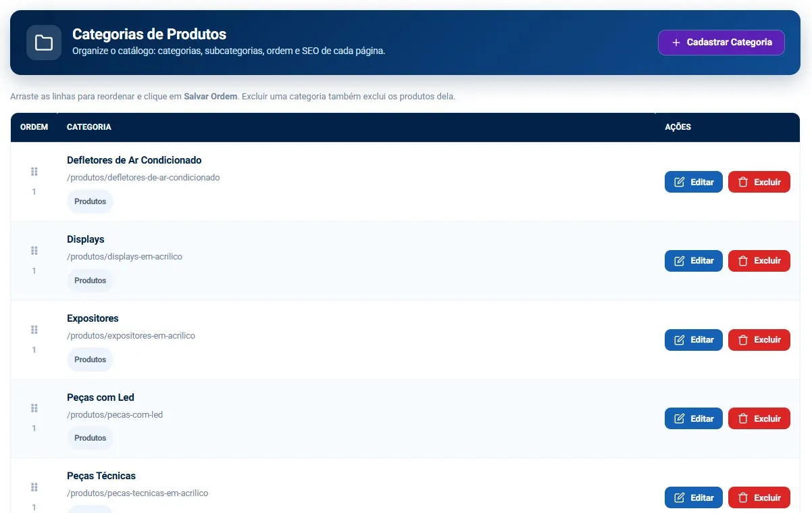Select the Peças Técnicas title
Screen dimensions: 812x513
pos(101,476)
